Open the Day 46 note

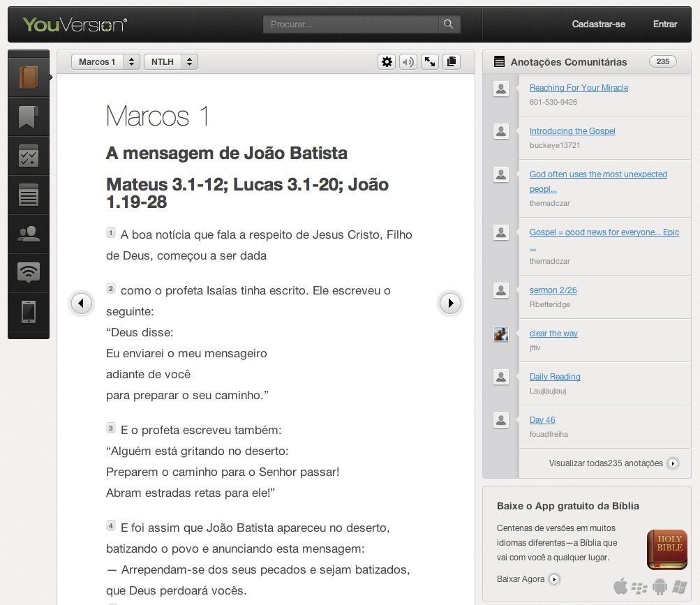(542, 420)
